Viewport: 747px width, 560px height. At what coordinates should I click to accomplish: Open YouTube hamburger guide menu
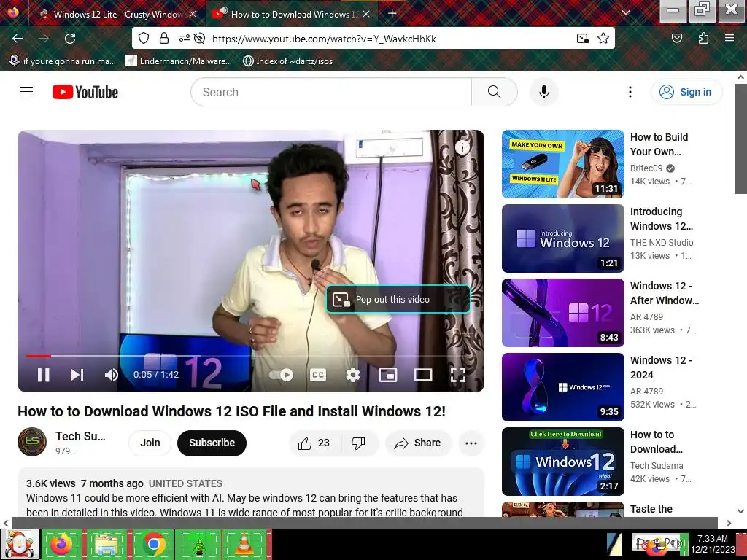tap(26, 92)
